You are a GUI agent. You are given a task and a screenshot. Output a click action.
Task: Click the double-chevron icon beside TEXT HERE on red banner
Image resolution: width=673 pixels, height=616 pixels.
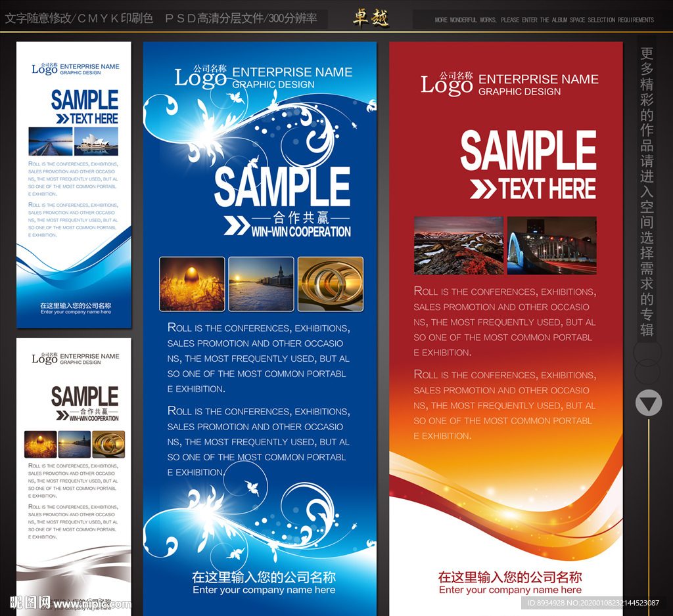(483, 189)
